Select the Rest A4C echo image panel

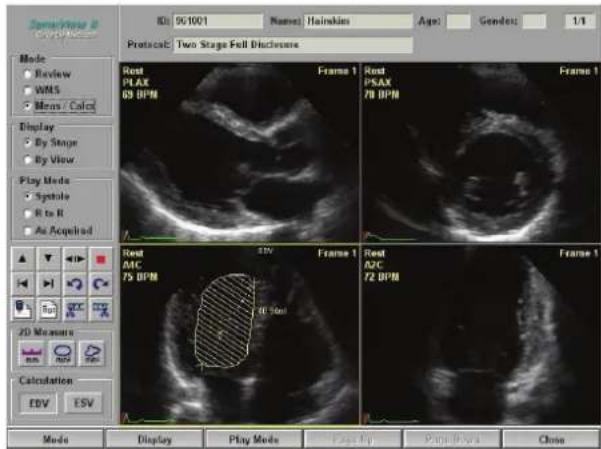point(239,335)
